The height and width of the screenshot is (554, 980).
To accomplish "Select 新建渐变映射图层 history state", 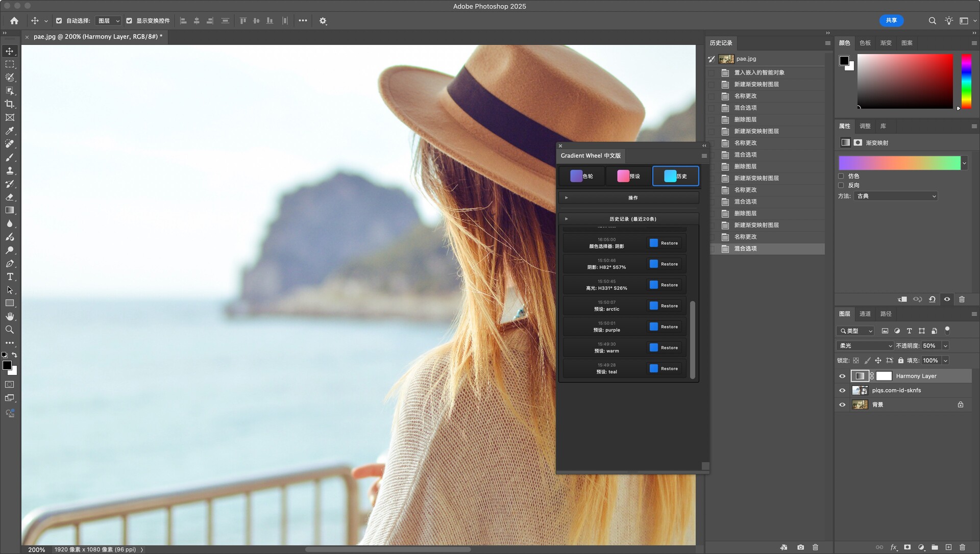I will (x=756, y=84).
